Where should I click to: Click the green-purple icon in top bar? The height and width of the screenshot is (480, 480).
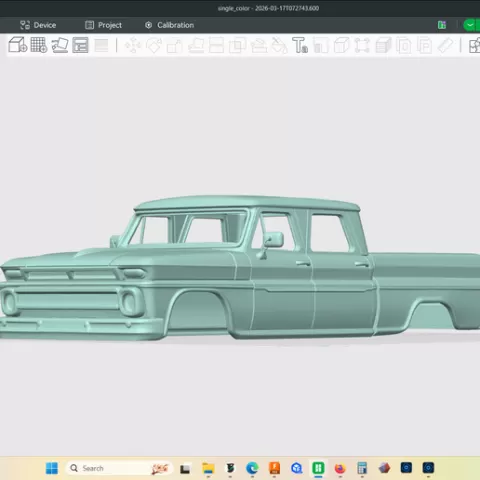(442, 25)
